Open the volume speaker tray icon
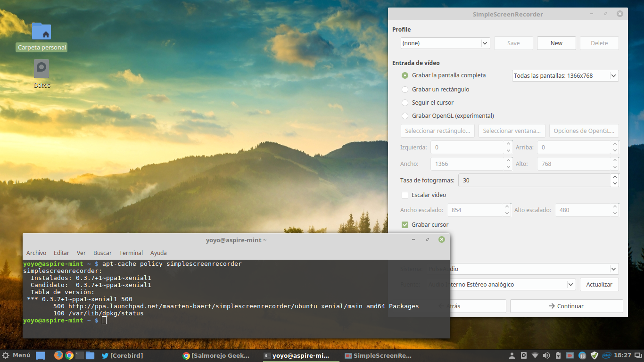Screen dimensions: 644x362 [x=547, y=355]
